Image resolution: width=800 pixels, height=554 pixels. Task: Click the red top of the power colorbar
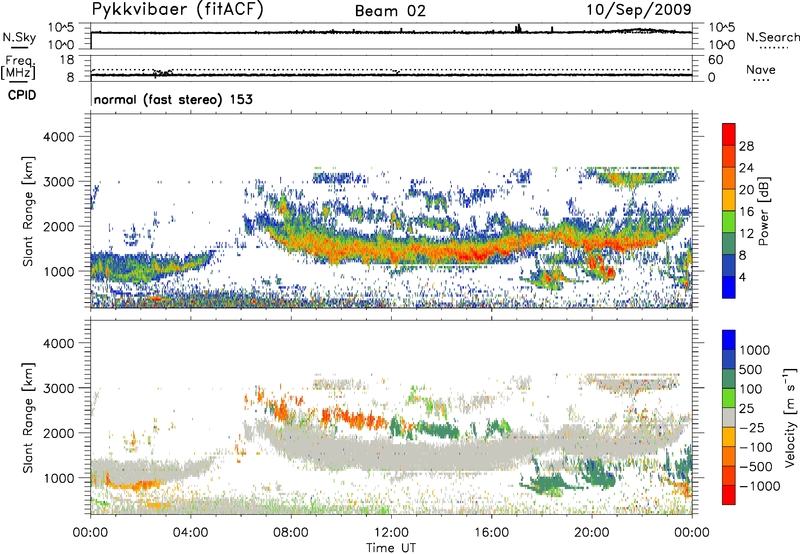point(729,134)
